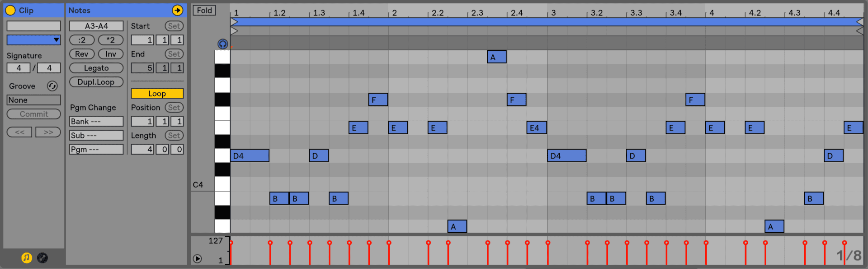Click the Clip box title tab
The width and height of the screenshot is (868, 269).
click(34, 10)
